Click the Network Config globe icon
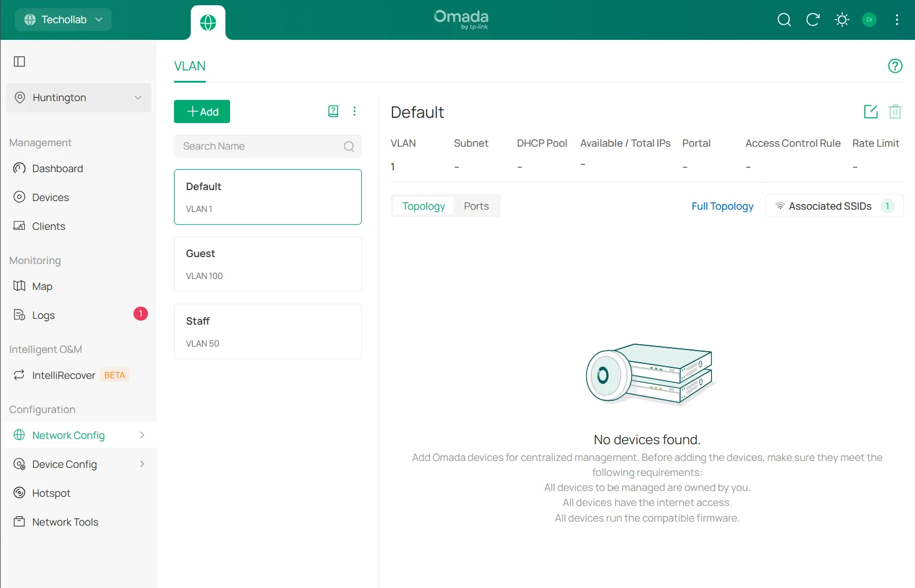The height and width of the screenshot is (588, 915). point(19,435)
